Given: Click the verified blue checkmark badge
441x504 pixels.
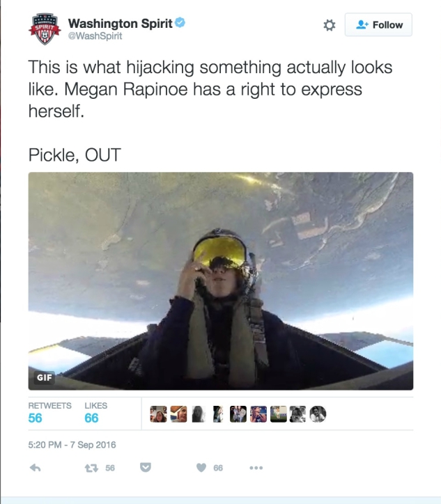Looking at the screenshot, I should pos(180,23).
